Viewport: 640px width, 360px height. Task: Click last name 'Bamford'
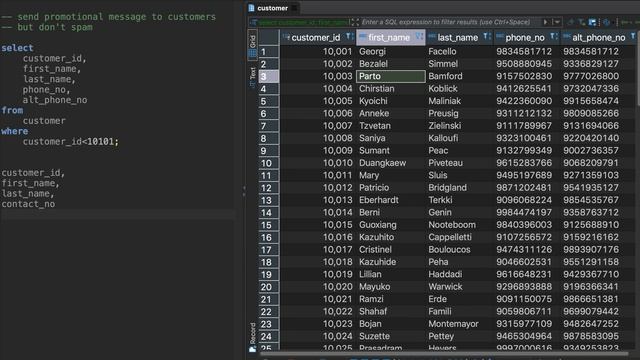point(445,76)
